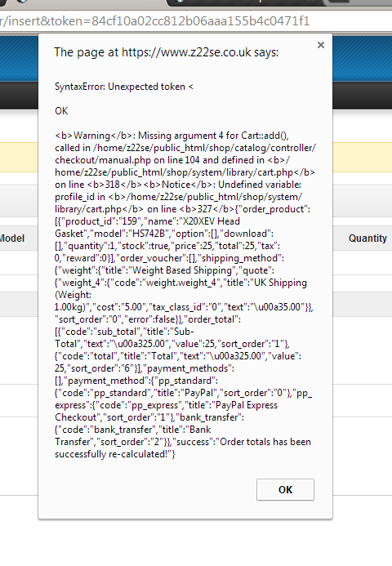The width and height of the screenshot is (392, 566).
Task: Select the Quantity column header
Action: click(x=367, y=238)
